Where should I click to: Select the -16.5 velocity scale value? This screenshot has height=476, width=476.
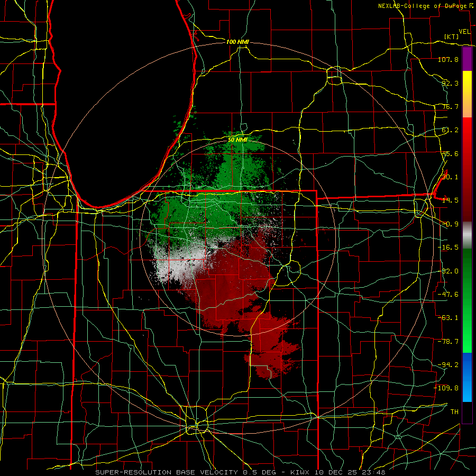(448, 248)
